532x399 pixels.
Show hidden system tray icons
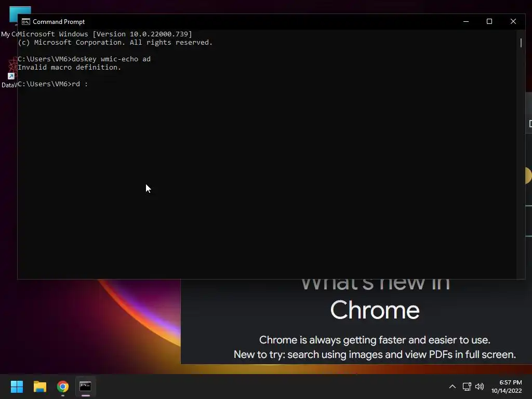tap(453, 387)
